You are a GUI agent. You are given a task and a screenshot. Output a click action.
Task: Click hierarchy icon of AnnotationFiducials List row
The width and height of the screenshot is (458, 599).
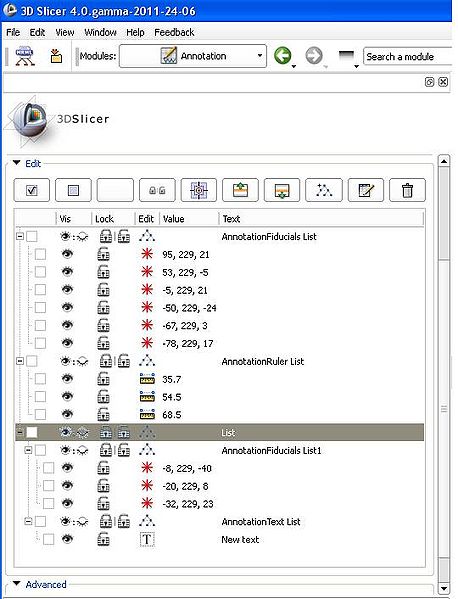point(147,236)
